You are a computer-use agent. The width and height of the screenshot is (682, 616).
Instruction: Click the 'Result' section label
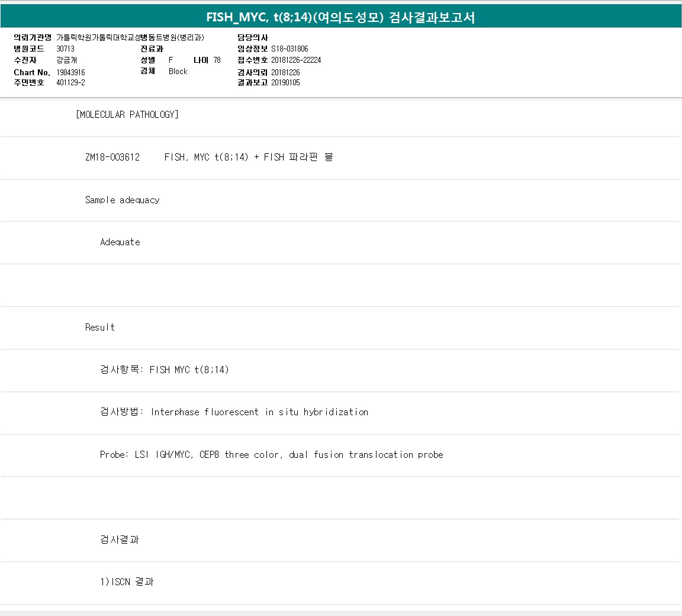coord(100,327)
